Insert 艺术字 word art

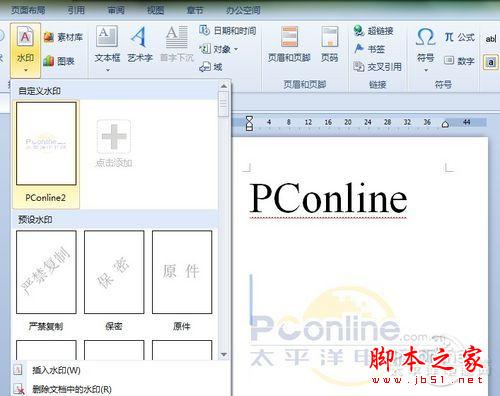[x=140, y=45]
